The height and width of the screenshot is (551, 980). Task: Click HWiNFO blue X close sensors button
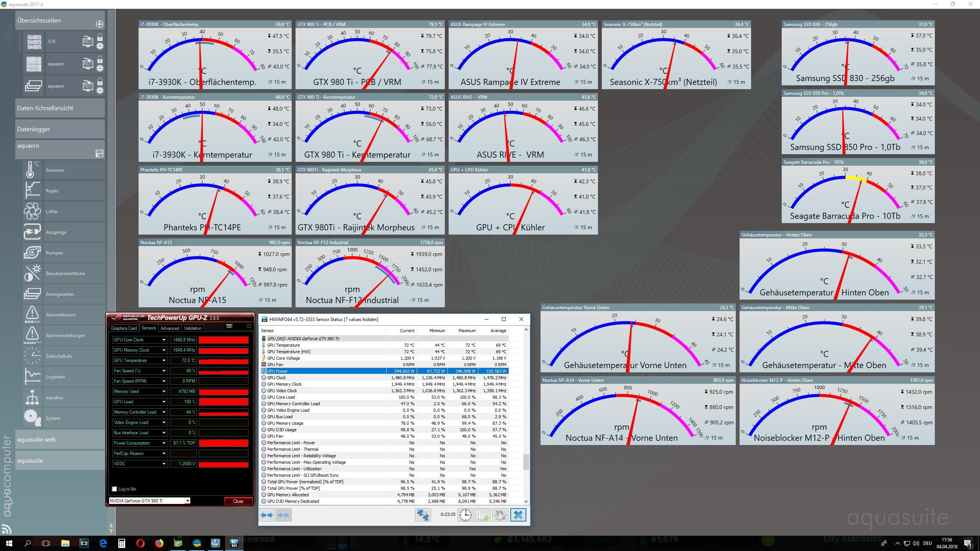click(518, 515)
